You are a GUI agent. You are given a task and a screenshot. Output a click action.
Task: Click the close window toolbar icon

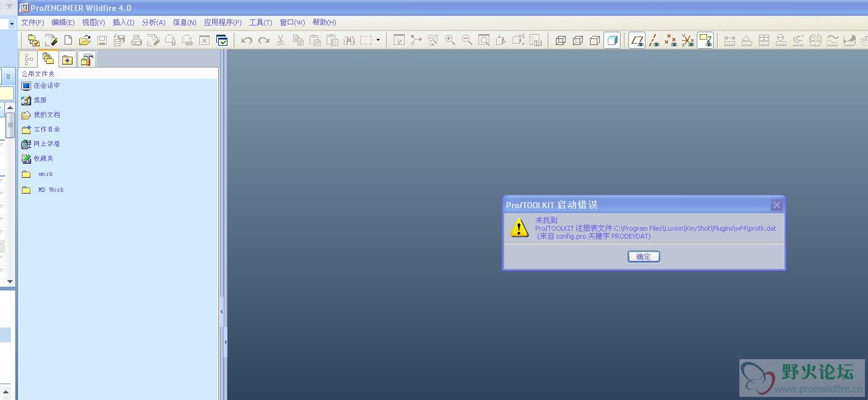[x=205, y=41]
